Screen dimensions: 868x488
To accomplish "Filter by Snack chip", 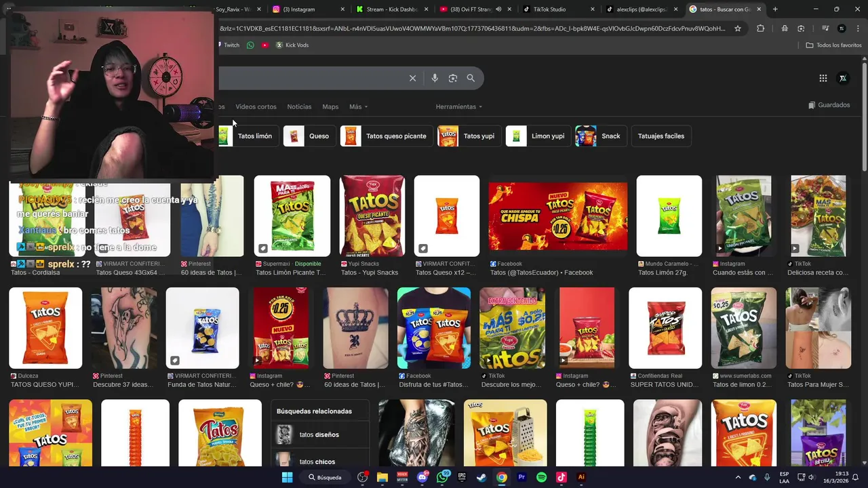I will [x=600, y=136].
